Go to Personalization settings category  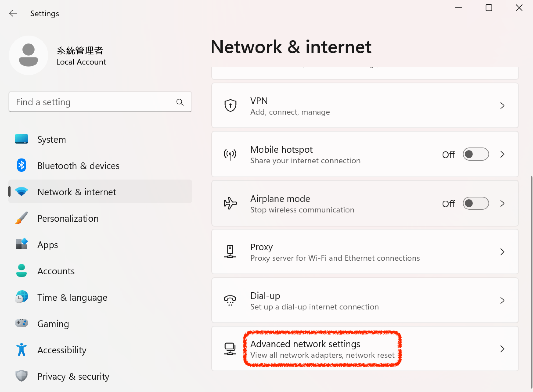pyautogui.click(x=68, y=218)
